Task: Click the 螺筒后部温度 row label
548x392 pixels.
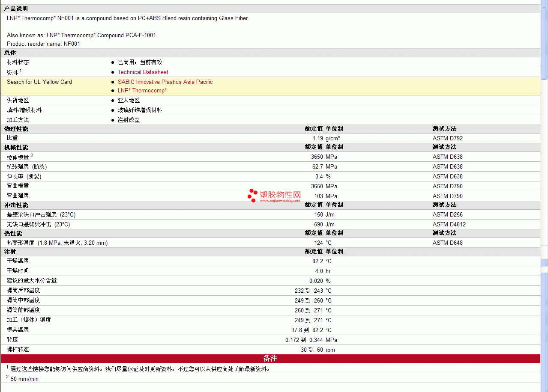Action: (24, 291)
